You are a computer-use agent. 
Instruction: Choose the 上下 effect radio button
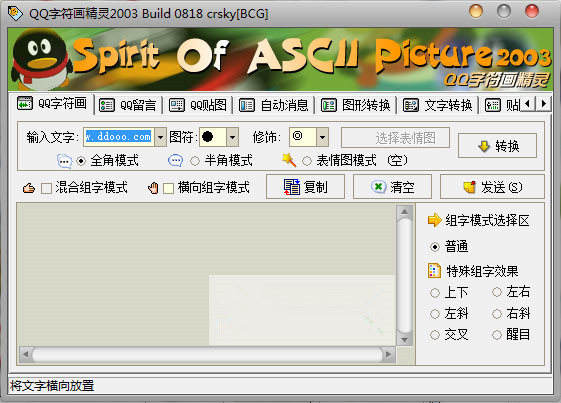point(435,293)
